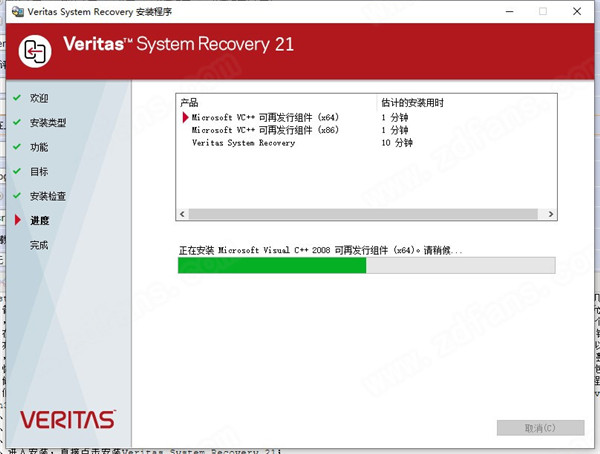Click the 取消(C) cancel button
This screenshot has height=454, width=600.
pyautogui.click(x=540, y=428)
